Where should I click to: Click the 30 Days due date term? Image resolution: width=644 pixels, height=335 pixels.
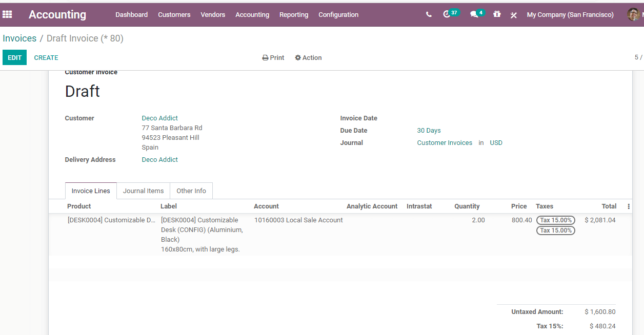(429, 131)
